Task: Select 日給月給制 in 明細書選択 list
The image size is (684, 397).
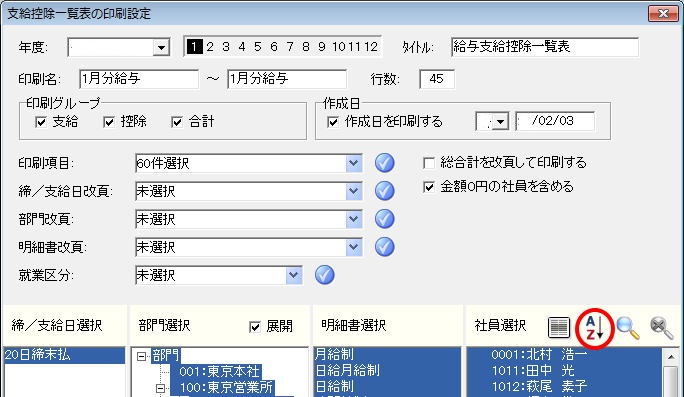Action: [387, 371]
